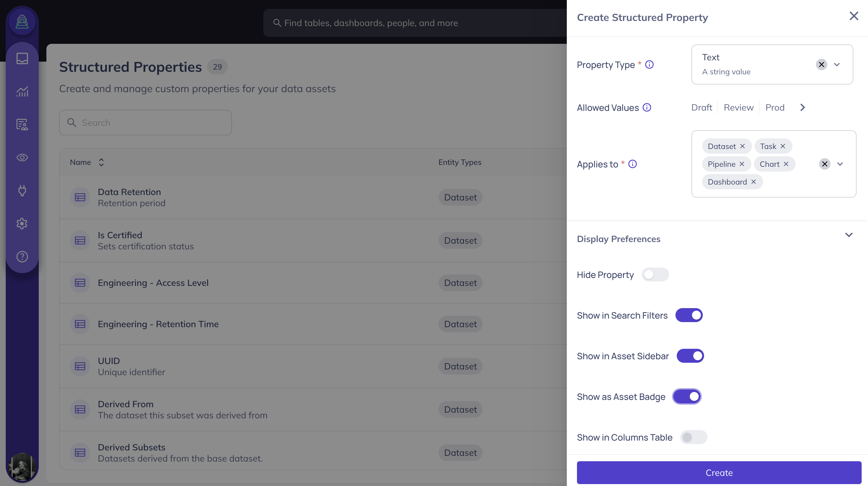Click the info icon next to Allowed Values

(647, 107)
